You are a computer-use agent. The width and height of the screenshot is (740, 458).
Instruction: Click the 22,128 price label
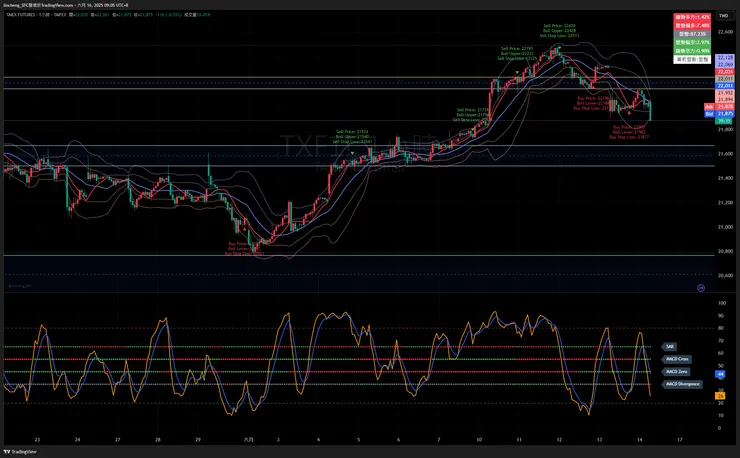(725, 57)
